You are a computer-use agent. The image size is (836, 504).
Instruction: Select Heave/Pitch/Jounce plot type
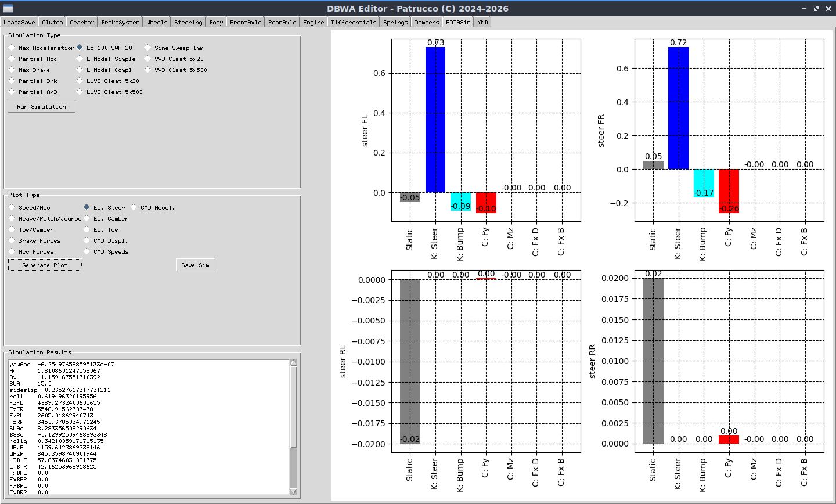click(45, 218)
